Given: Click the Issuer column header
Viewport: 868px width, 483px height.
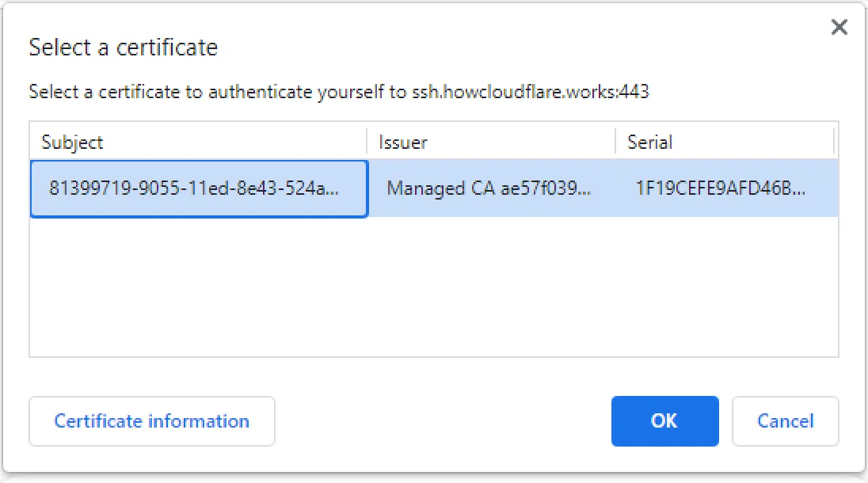Looking at the screenshot, I should [x=404, y=142].
